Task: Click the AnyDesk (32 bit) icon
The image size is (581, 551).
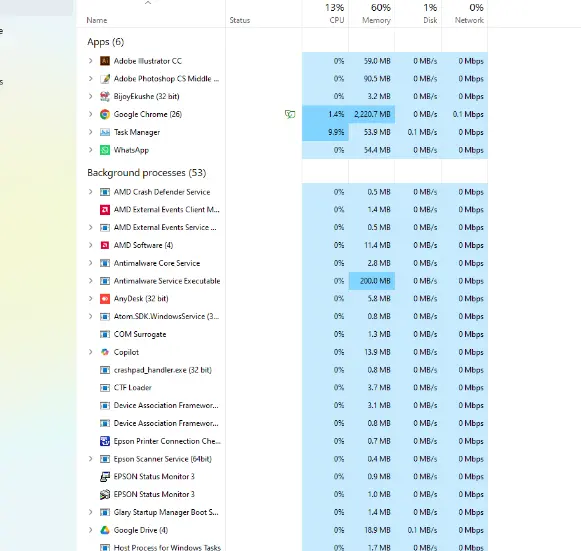Action: [x=105, y=299]
